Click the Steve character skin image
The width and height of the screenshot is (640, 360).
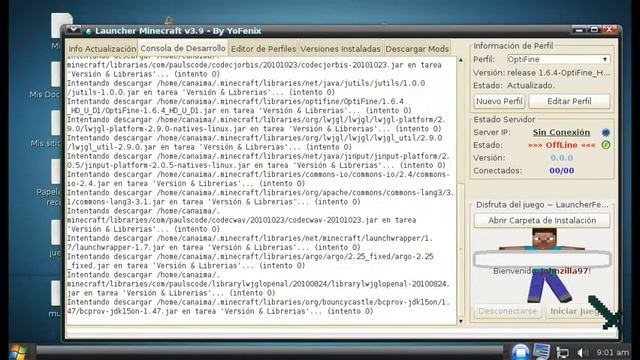(542, 265)
